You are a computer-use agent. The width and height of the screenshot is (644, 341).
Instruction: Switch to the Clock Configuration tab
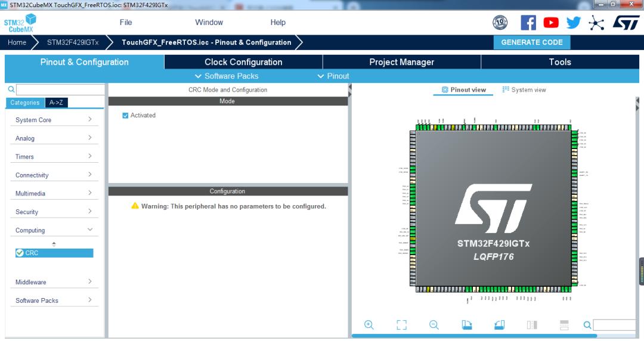pos(243,62)
